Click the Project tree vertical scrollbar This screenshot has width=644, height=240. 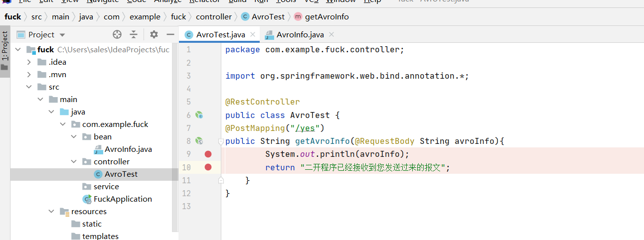click(175, 137)
